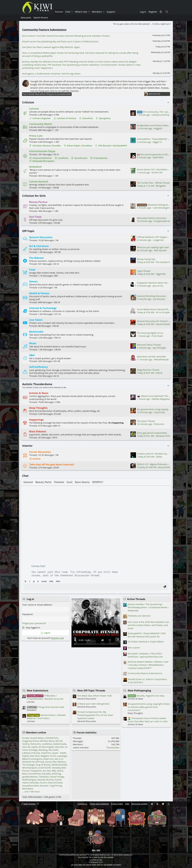Viewport: 192px width, 868px height.
Task: Click the Art & Literature brush icon
Action: (x=25, y=249)
